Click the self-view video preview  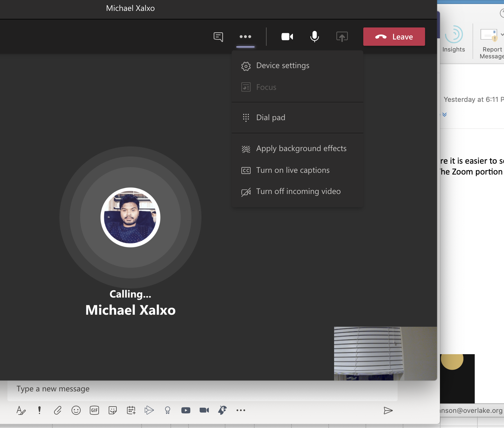click(385, 354)
